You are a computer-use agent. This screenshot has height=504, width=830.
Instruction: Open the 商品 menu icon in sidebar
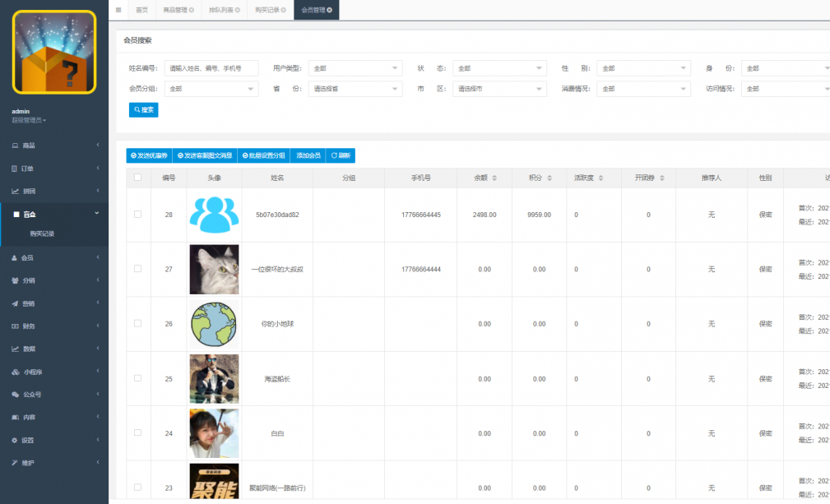tap(15, 146)
